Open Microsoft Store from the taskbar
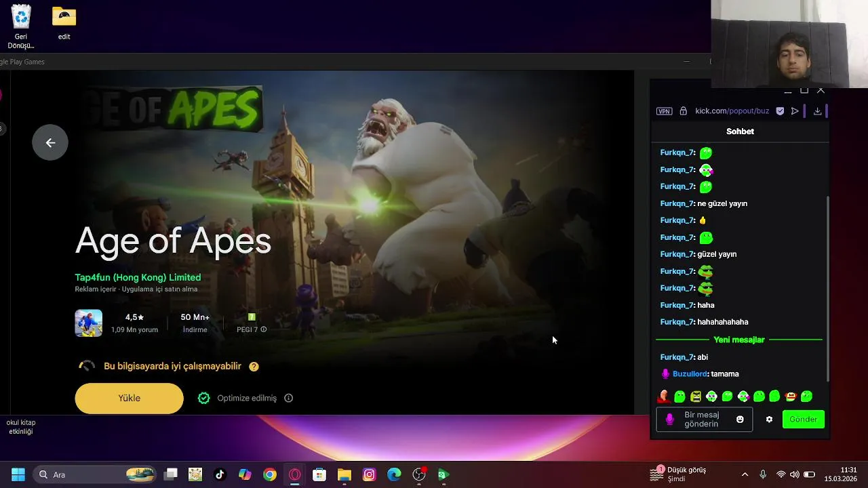This screenshot has height=488, width=868. point(319,474)
